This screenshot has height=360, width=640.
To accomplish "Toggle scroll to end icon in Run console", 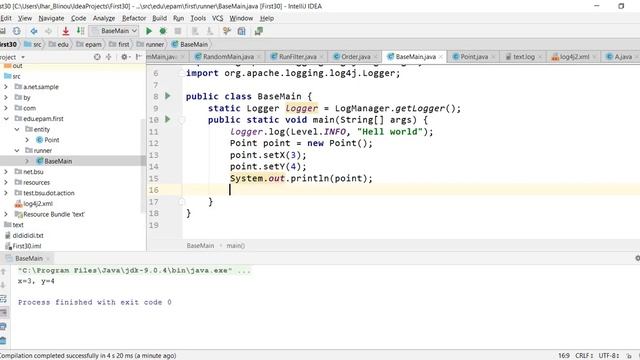I will (3, 313).
